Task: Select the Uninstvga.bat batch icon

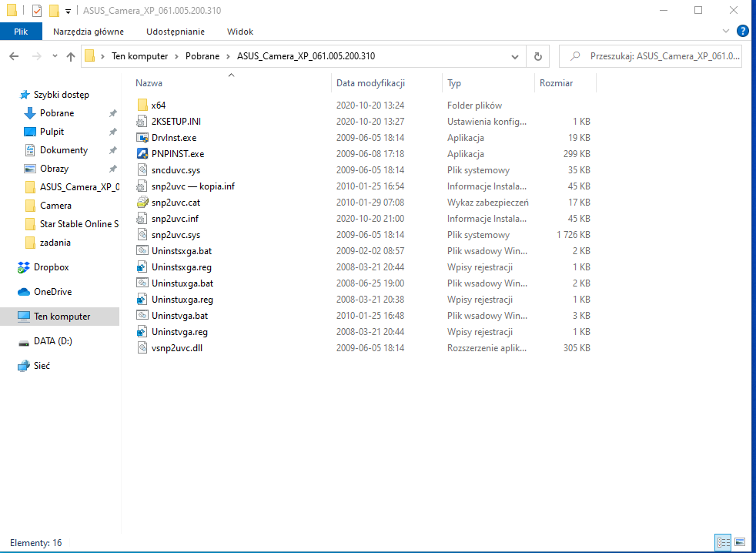Action: (x=142, y=315)
